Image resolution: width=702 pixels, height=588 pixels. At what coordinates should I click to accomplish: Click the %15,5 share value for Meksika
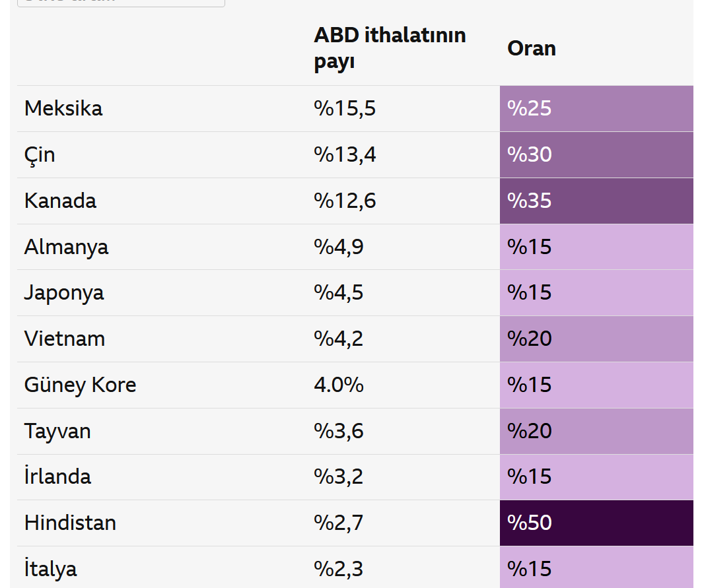tap(344, 108)
